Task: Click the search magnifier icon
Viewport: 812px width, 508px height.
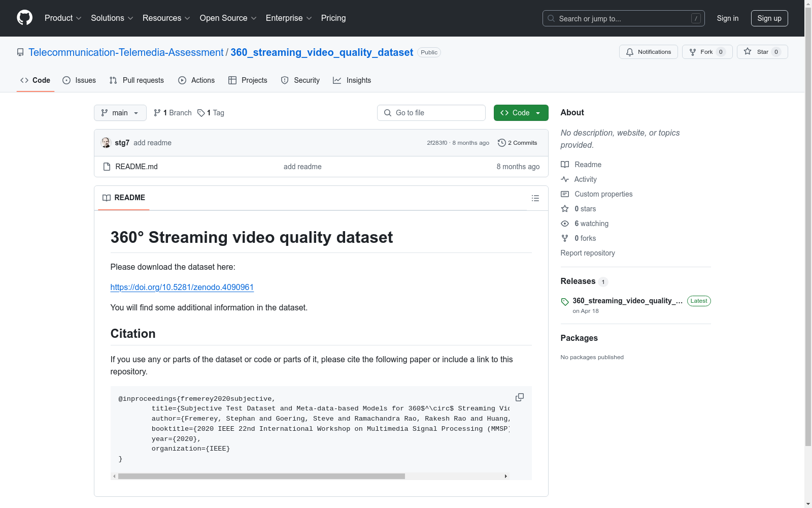Action: point(551,18)
